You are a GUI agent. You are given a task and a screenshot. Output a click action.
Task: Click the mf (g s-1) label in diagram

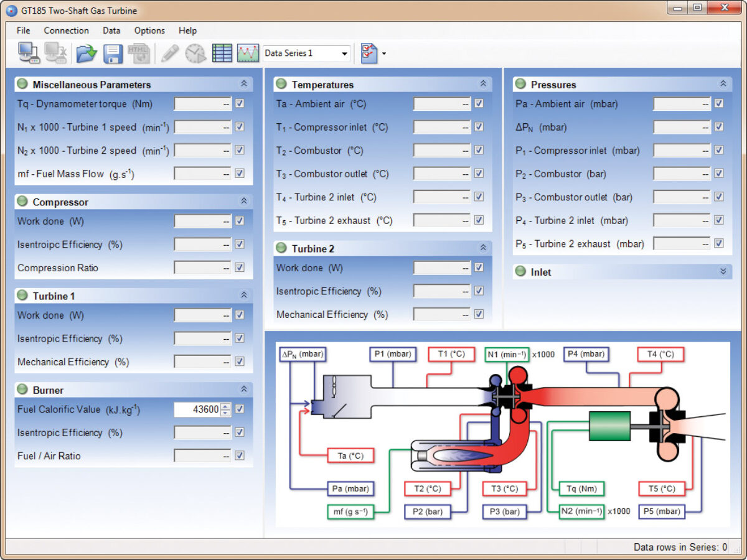[350, 511]
